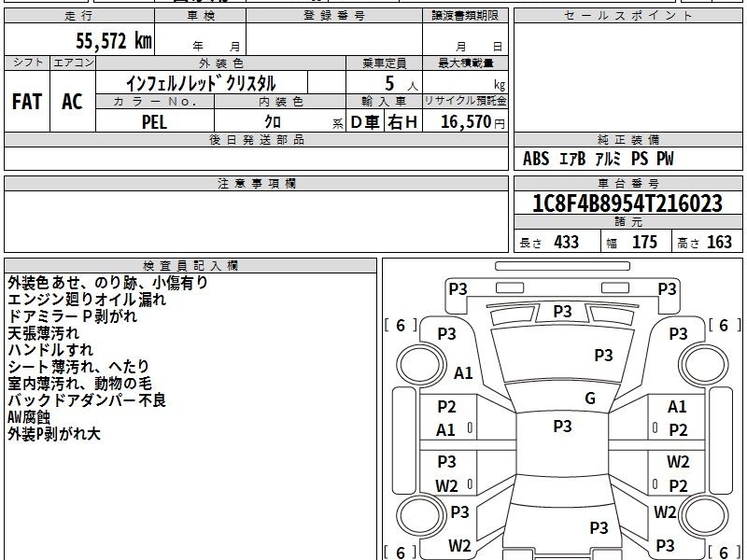The height and width of the screenshot is (560, 747).
Task: Select note 天張薄汚れ
Action: (43, 333)
